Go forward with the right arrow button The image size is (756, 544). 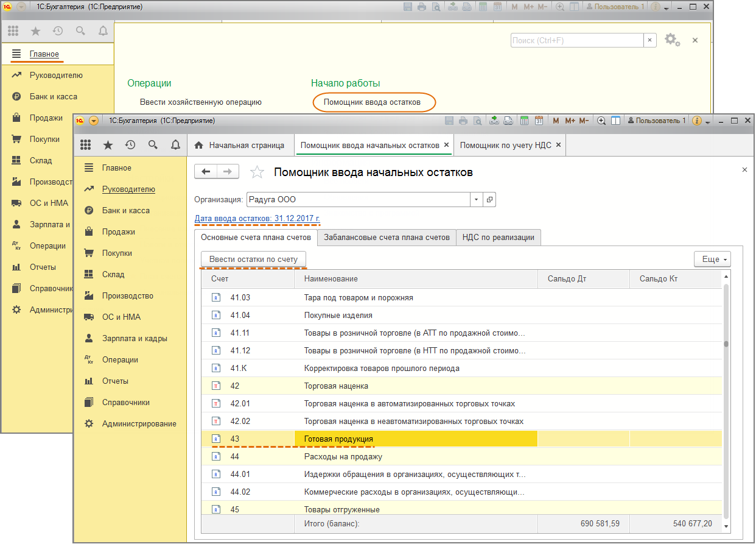228,172
